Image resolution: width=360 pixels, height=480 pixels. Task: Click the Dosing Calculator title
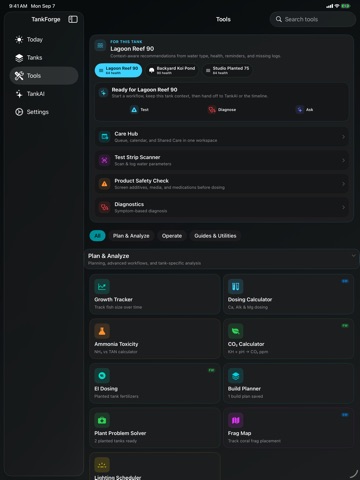(250, 299)
